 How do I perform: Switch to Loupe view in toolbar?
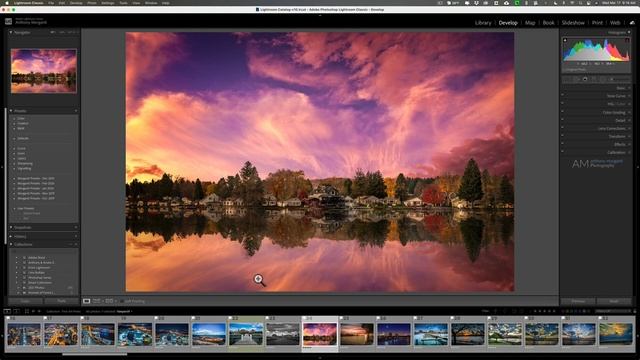87,301
